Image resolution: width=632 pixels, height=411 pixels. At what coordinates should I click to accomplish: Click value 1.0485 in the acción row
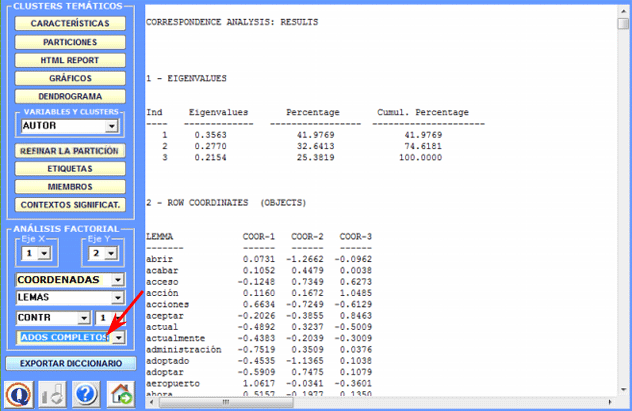[x=356, y=293]
